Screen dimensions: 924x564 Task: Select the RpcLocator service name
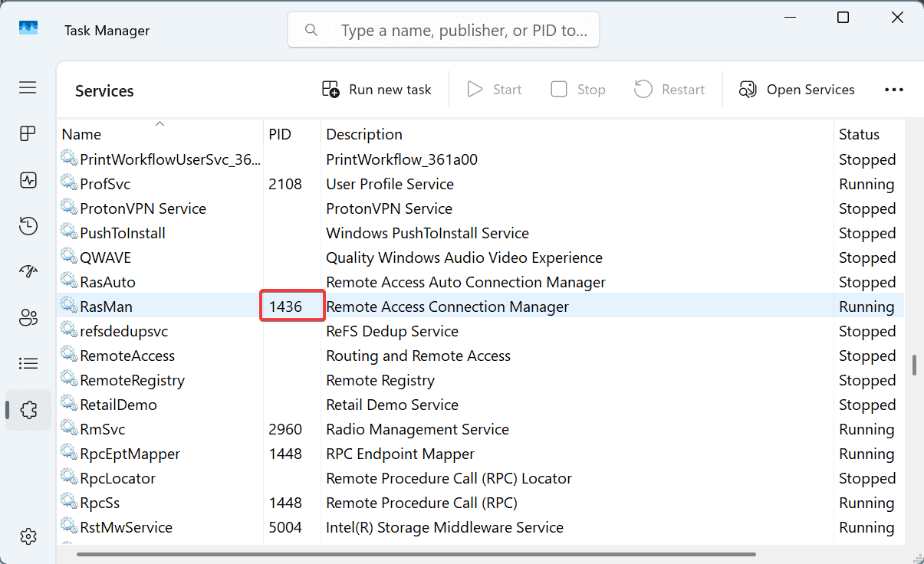[117, 478]
